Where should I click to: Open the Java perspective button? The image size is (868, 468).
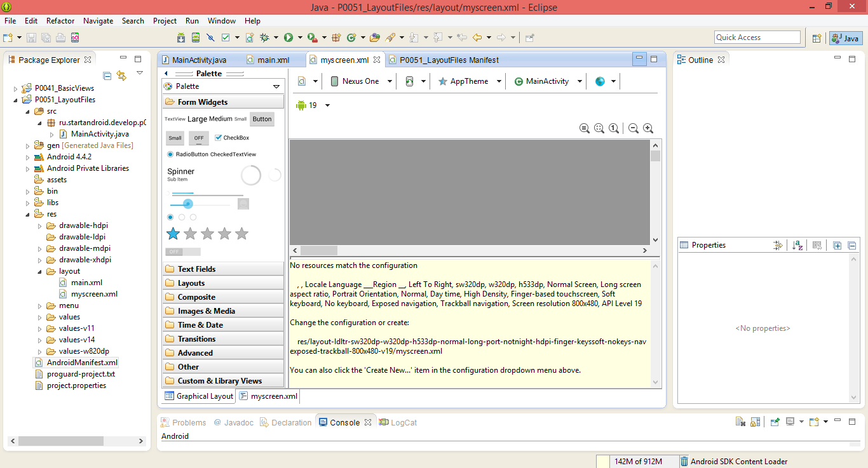(846, 38)
